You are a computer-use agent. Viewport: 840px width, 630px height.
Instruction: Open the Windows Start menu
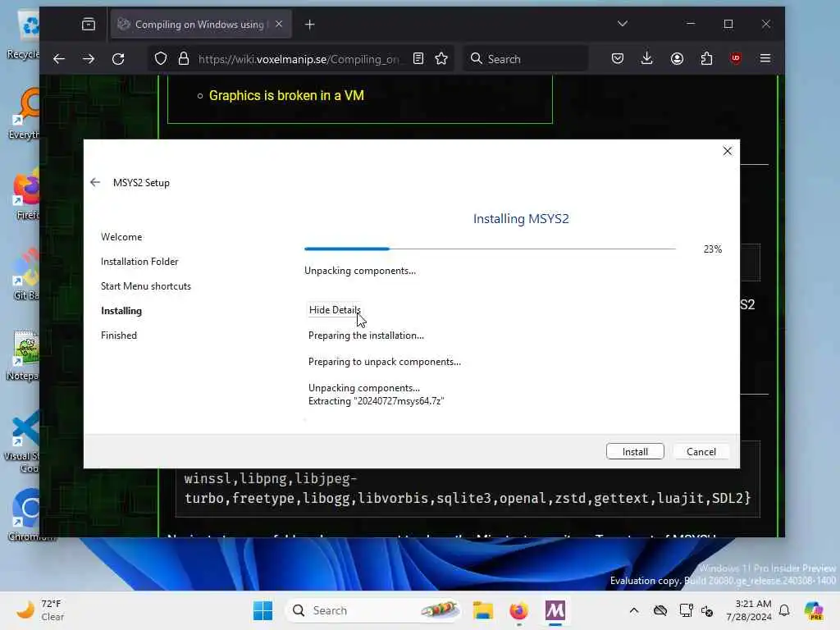pos(263,610)
